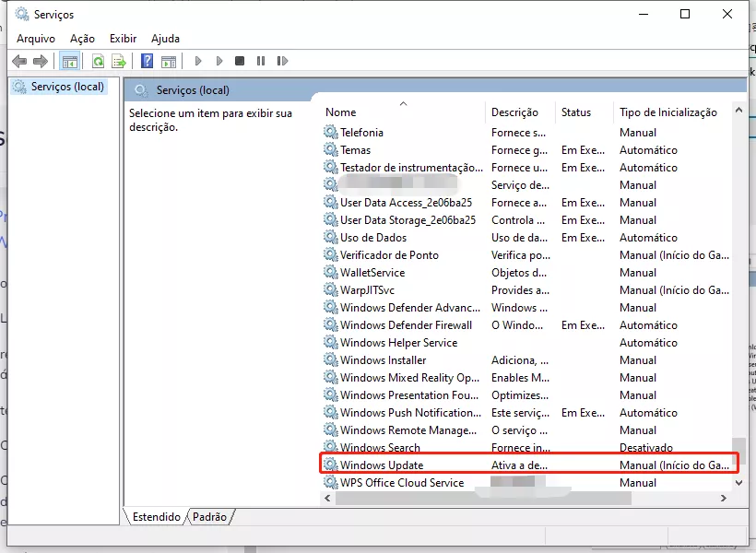The image size is (756, 553).
Task: Restart the service using the restart icon
Action: 283,61
